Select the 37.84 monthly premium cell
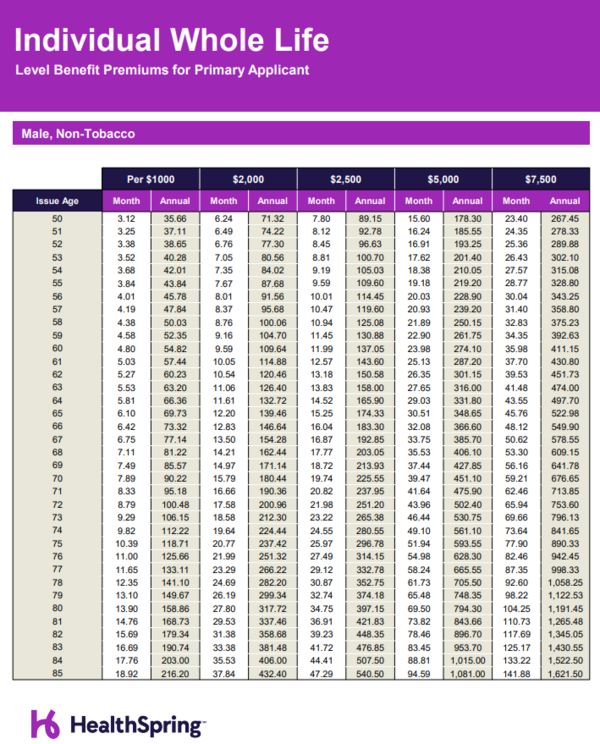 coord(224,674)
